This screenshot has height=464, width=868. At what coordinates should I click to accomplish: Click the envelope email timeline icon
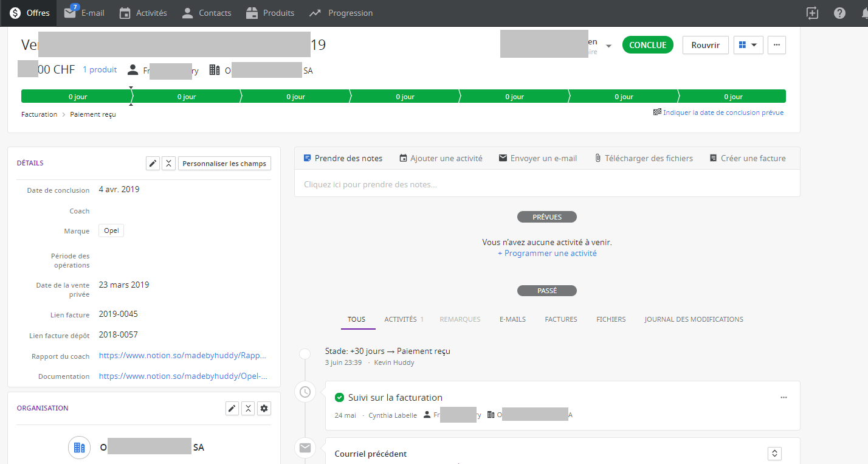(305, 448)
